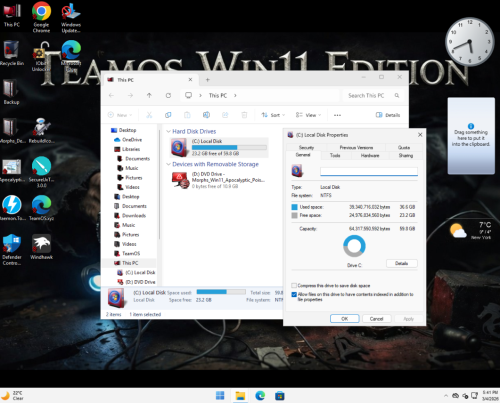Screen dimensions: 500x403
Task: Open Microsoft Store from the taskbar
Action: (x=279, y=396)
